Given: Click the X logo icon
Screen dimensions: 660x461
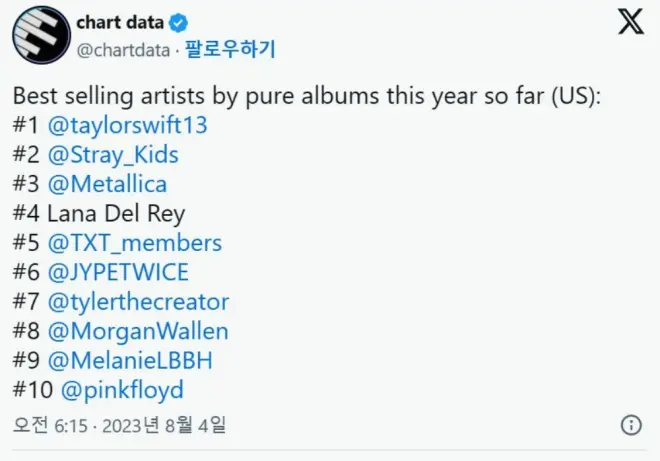Looking at the screenshot, I should pos(631,23).
